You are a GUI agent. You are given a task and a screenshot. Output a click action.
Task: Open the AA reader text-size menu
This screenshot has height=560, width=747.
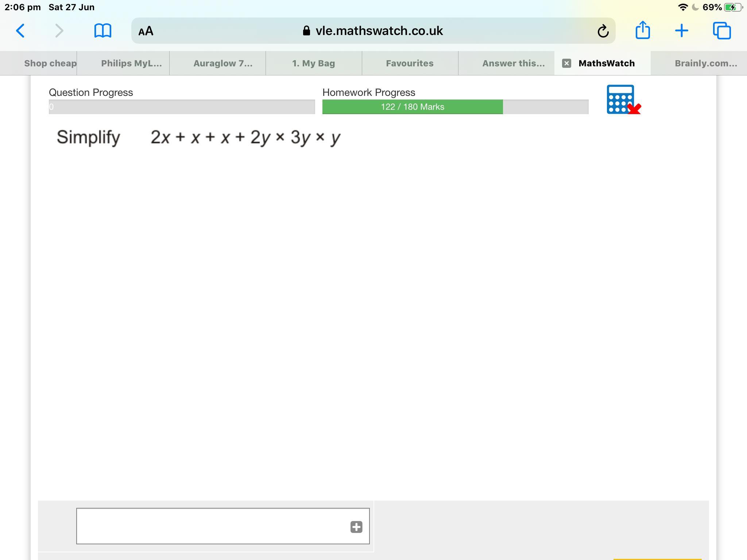point(146,31)
